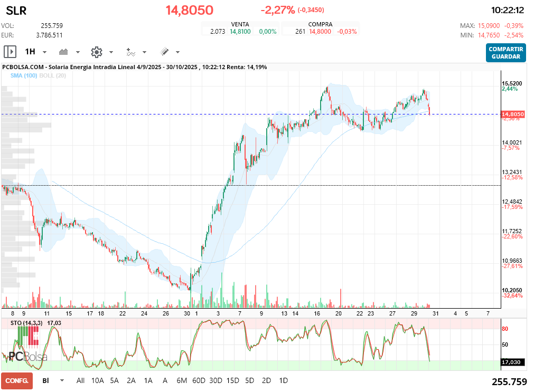Open the chart settings gear
The height and width of the screenshot is (392, 534).
click(97, 52)
